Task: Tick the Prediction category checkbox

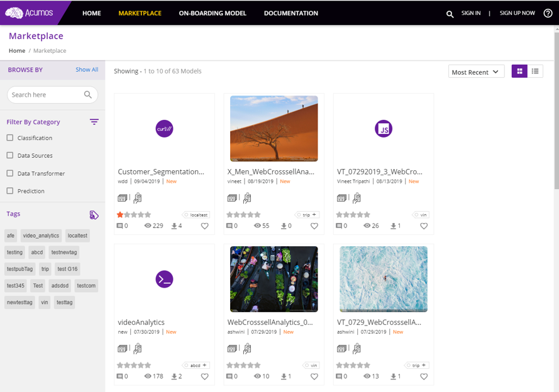Action: (x=10, y=191)
